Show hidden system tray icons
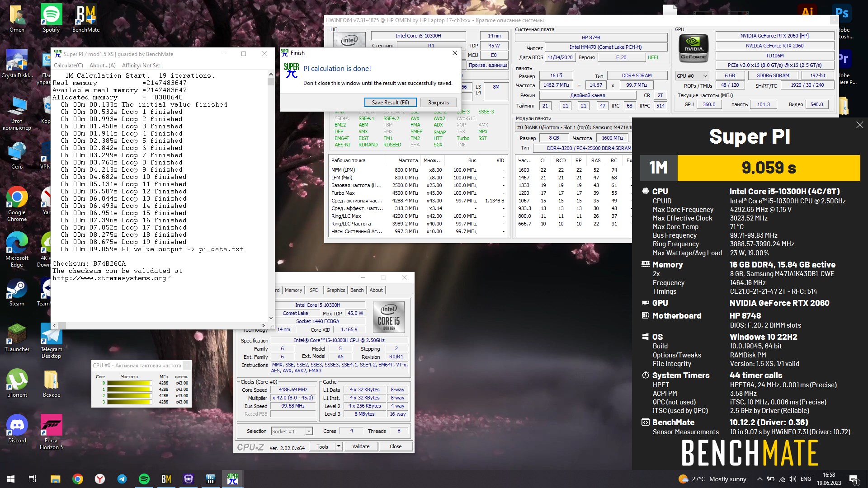Viewport: 868px width, 488px height. (759, 479)
